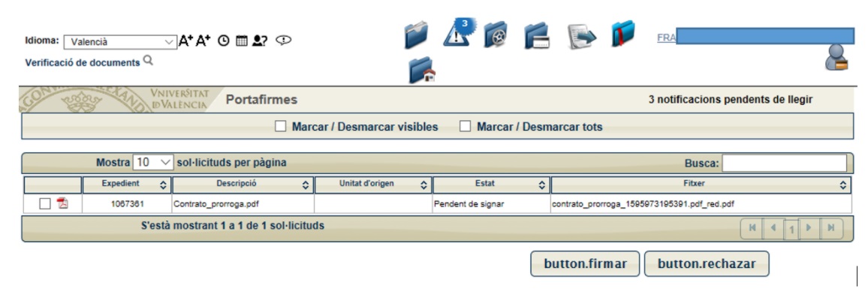Viewport: 868px width, 292px height.
Task: Toggle Marcar / Desmarcar tots checkbox
Action: pos(466,127)
